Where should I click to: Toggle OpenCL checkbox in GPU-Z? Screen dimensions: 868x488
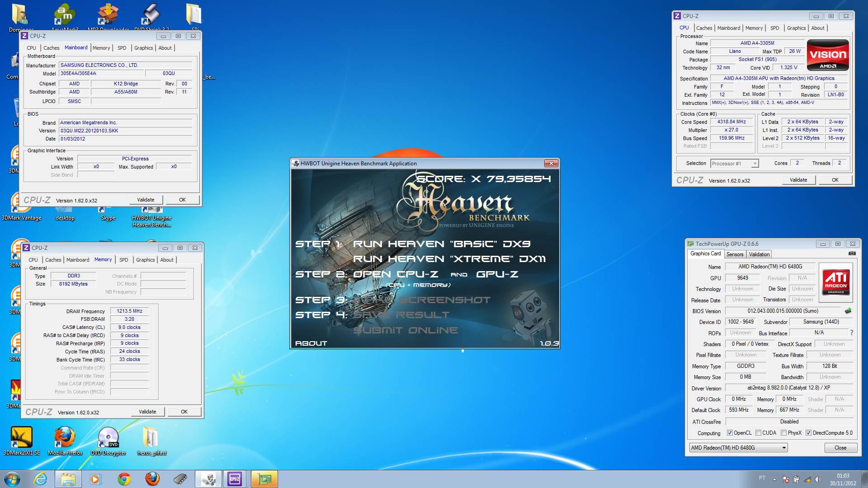tap(730, 433)
